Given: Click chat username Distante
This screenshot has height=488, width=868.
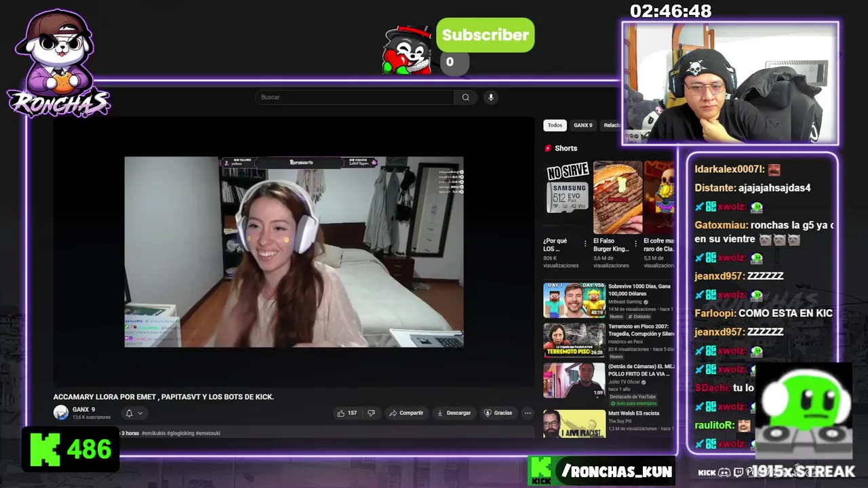Looking at the screenshot, I should coord(715,188).
